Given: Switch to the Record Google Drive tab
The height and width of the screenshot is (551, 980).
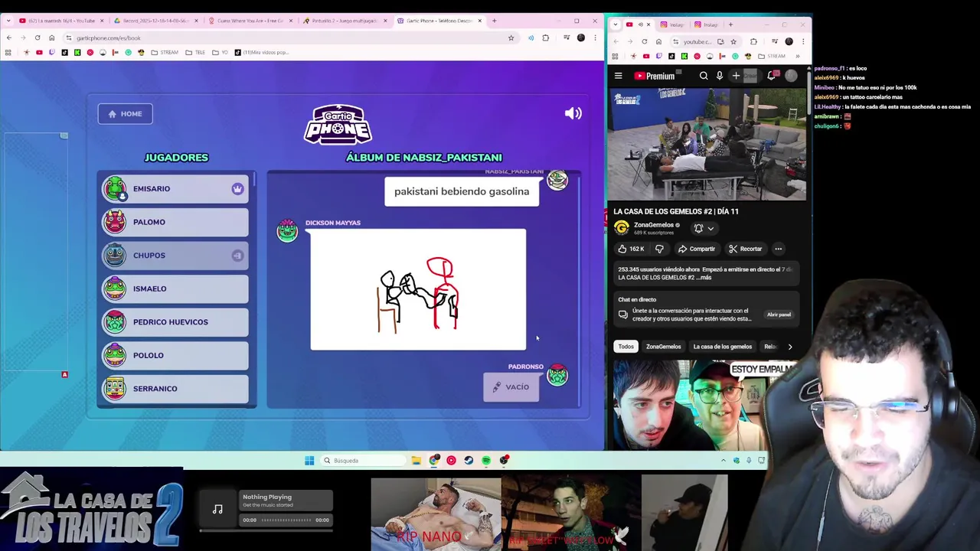Looking at the screenshot, I should (156, 21).
